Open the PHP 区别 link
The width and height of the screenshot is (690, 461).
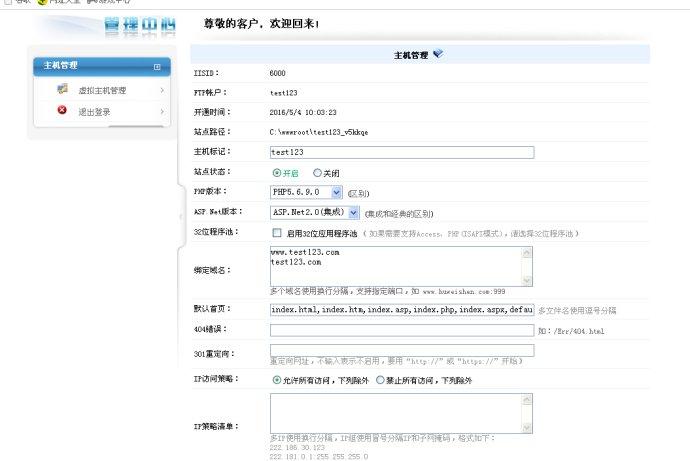click(359, 194)
